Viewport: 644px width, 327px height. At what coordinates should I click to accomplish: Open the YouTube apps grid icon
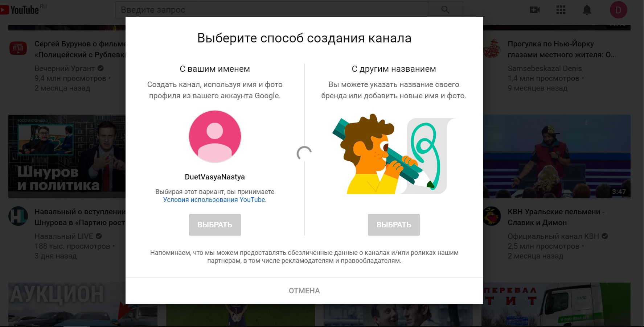561,10
